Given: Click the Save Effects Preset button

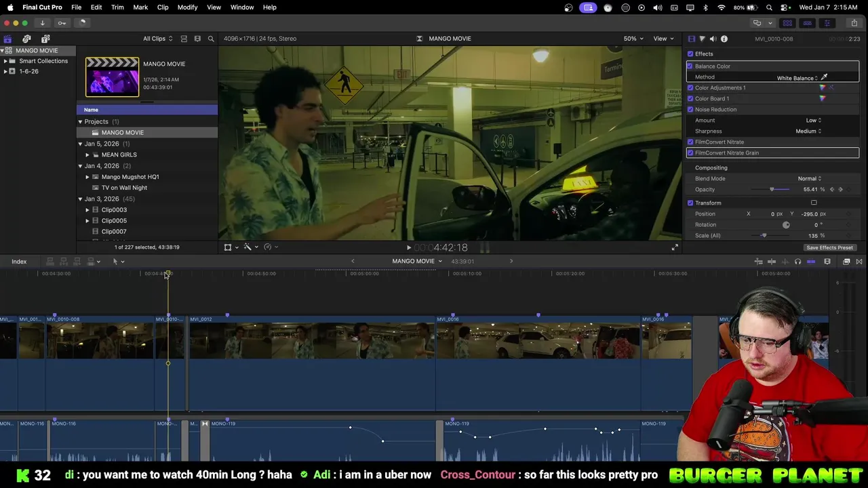Looking at the screenshot, I should [829, 247].
